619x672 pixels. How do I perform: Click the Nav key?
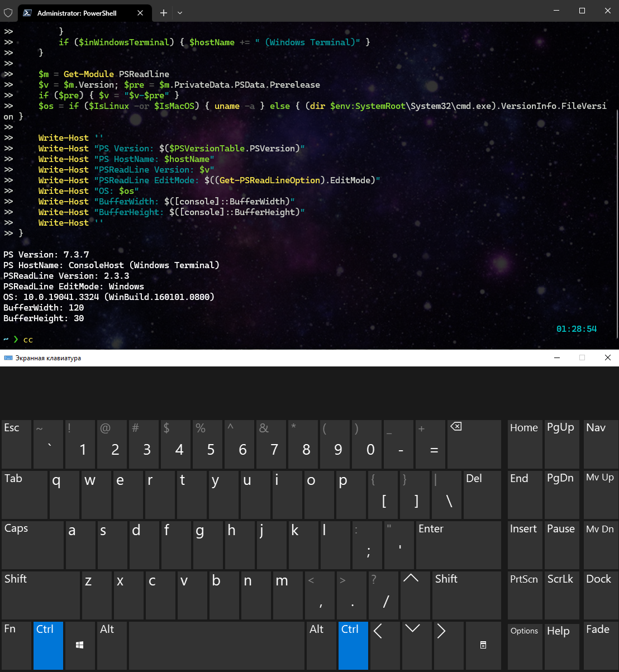[x=600, y=444]
